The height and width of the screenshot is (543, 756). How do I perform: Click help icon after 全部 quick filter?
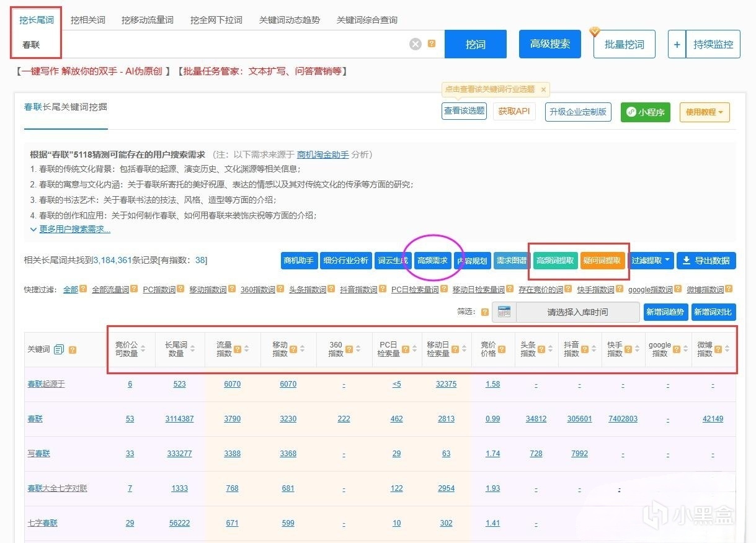(83, 289)
